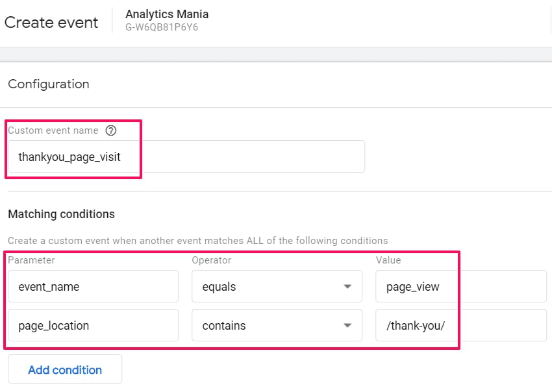Image resolution: width=552 pixels, height=392 pixels.
Task: Click the Configuration section heading
Action: click(49, 84)
